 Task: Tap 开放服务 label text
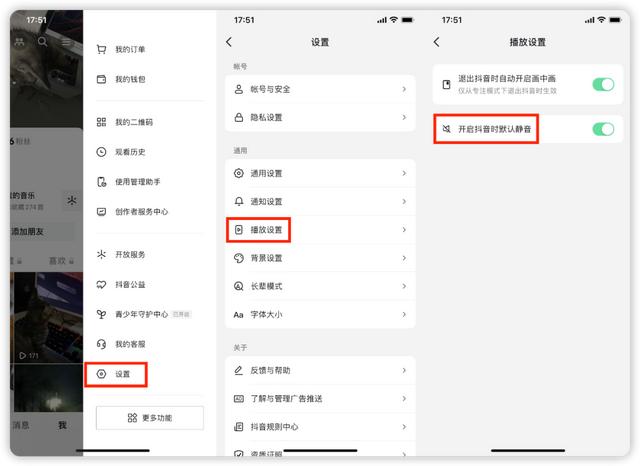pos(130,255)
